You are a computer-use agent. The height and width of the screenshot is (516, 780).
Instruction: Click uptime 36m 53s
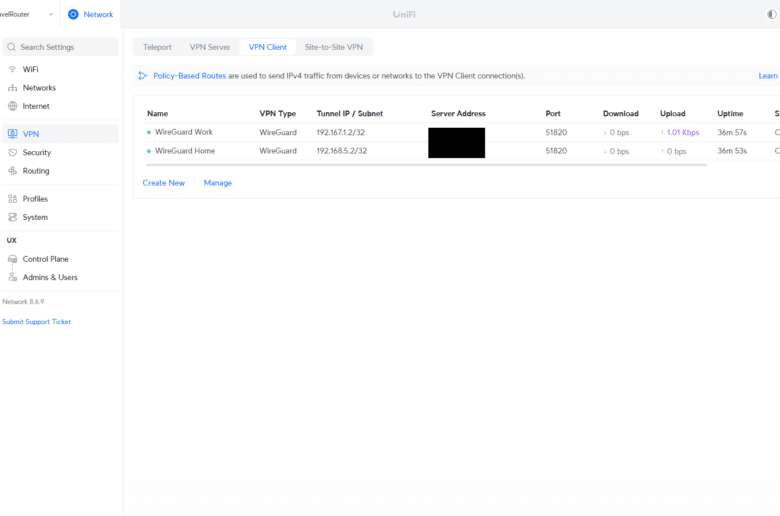pyautogui.click(x=732, y=151)
